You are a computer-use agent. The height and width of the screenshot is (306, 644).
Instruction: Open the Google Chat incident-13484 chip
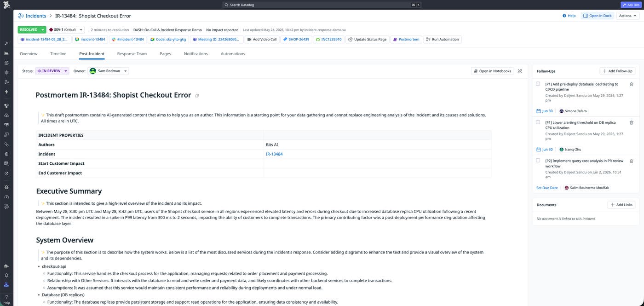point(90,40)
